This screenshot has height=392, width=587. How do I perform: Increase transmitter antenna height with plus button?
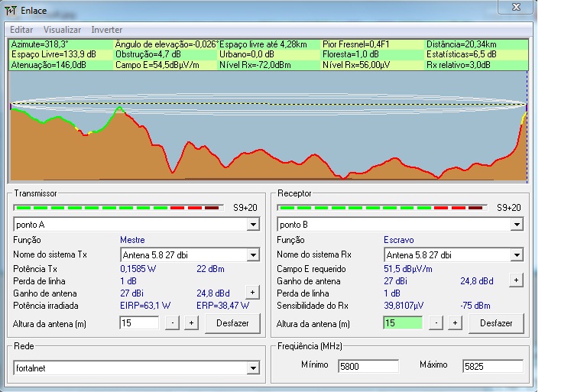pyautogui.click(x=192, y=323)
